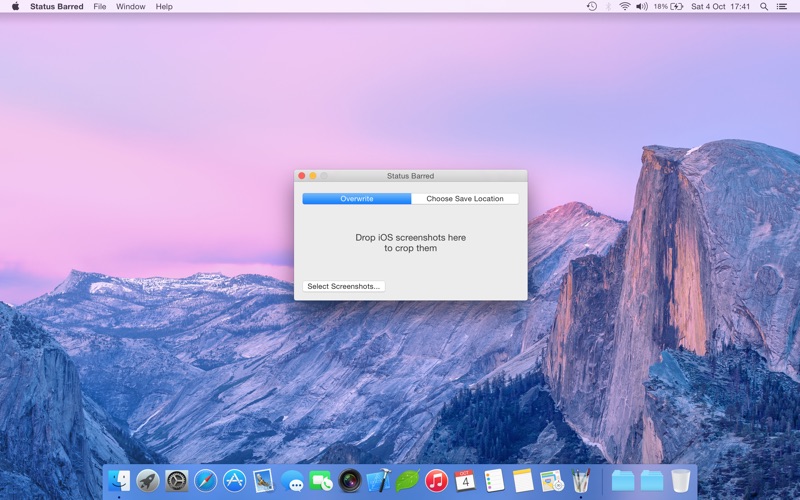
Task: Open Spotlight search magnifier icon
Action: (764, 7)
